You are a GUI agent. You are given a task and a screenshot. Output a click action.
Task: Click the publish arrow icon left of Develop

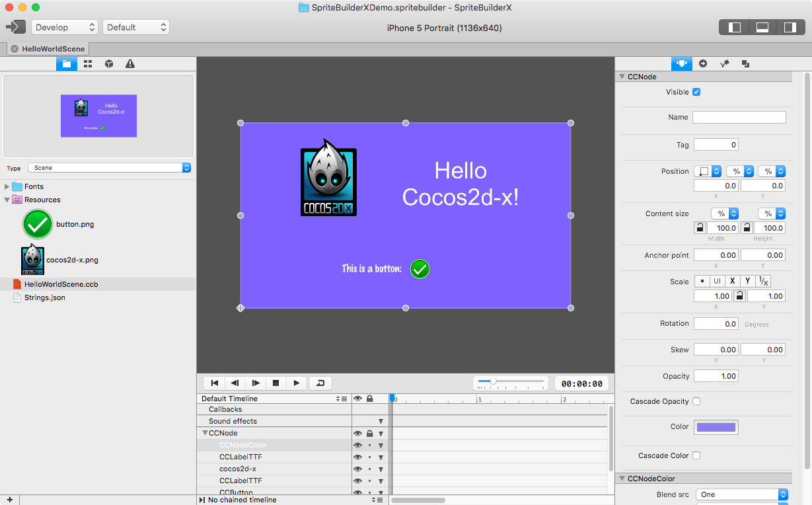[x=15, y=27]
